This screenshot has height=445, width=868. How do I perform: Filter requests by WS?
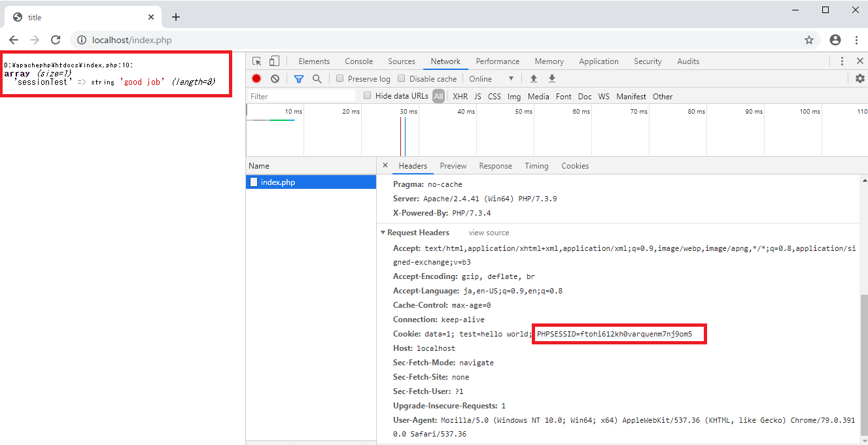pyautogui.click(x=604, y=96)
